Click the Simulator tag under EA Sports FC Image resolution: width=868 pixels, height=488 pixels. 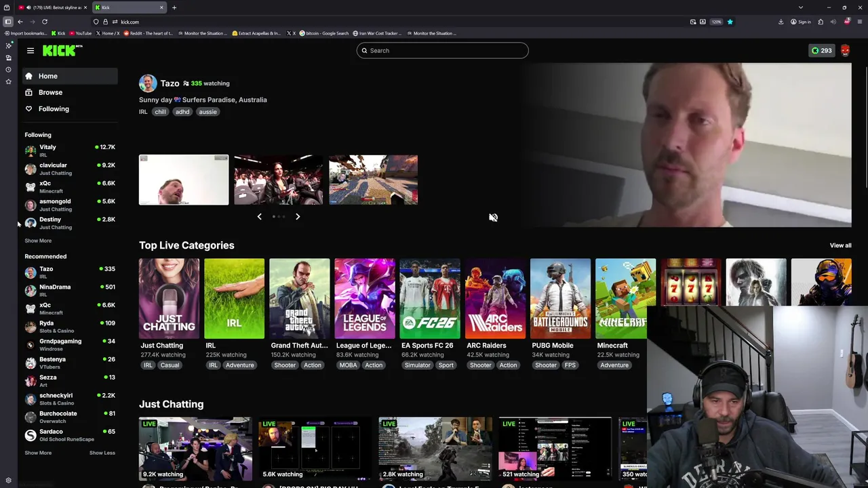417,365
